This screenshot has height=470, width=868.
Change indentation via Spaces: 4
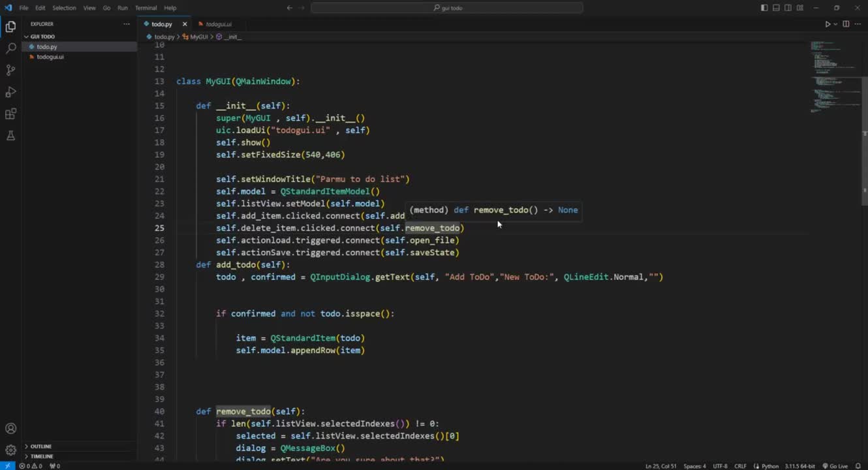point(694,466)
